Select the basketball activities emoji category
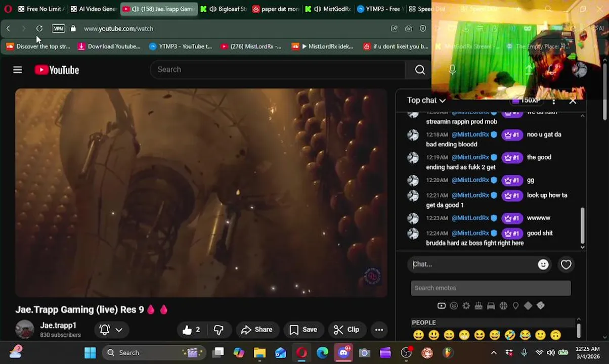This screenshot has width=609, height=364. [x=503, y=306]
